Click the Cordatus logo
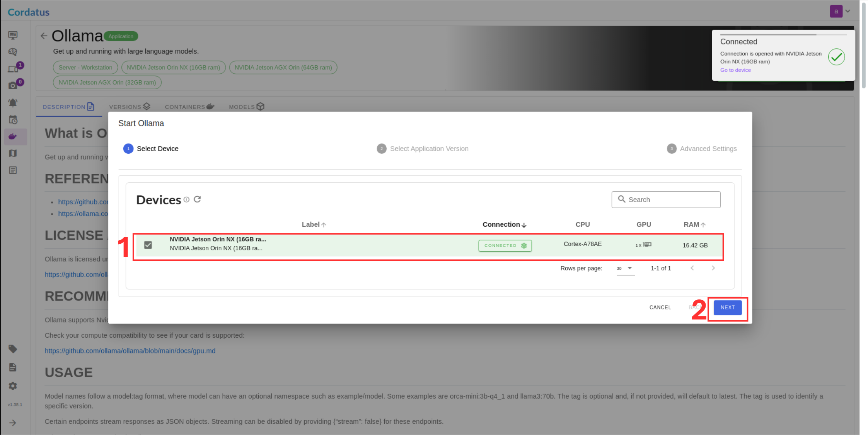The height and width of the screenshot is (435, 868). click(29, 12)
